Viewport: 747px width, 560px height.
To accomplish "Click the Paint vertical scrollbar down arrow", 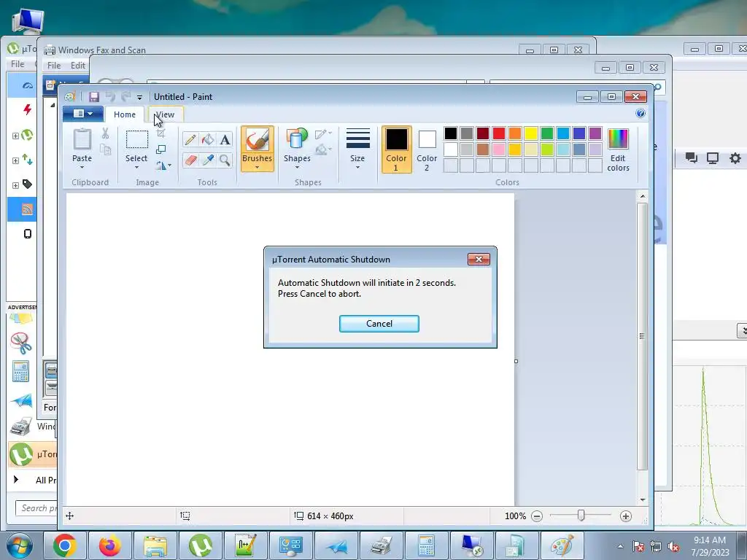I will coord(643,499).
